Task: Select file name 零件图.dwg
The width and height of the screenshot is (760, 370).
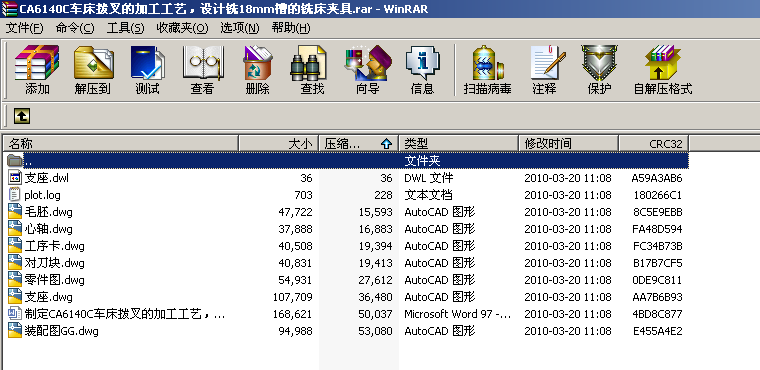Action: (x=54, y=280)
